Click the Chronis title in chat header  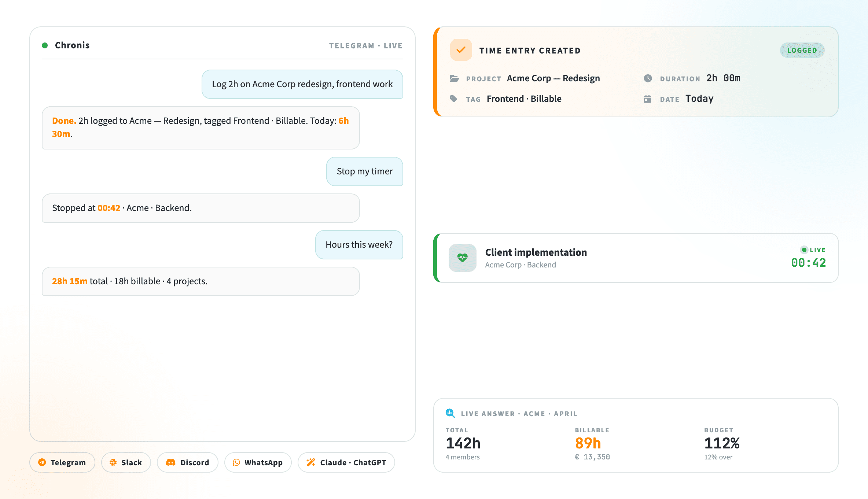tap(72, 45)
